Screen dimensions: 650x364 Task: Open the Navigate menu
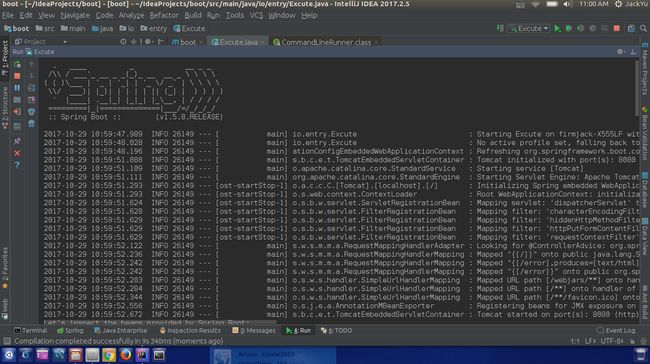75,15
